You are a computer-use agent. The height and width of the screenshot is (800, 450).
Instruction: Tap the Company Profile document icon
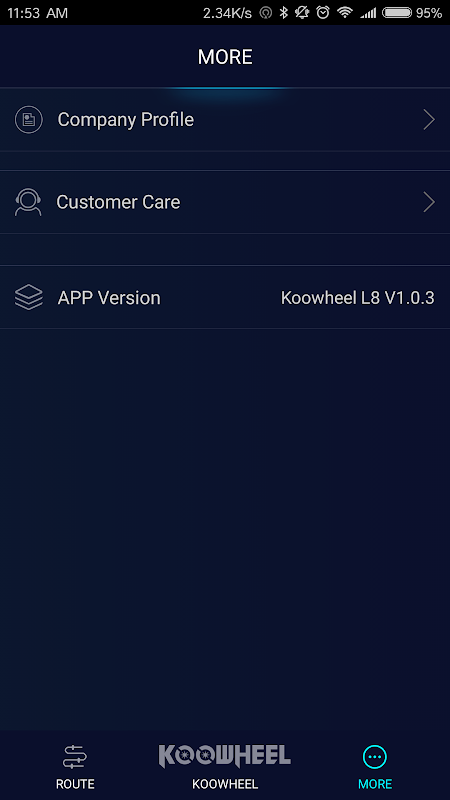coord(29,120)
